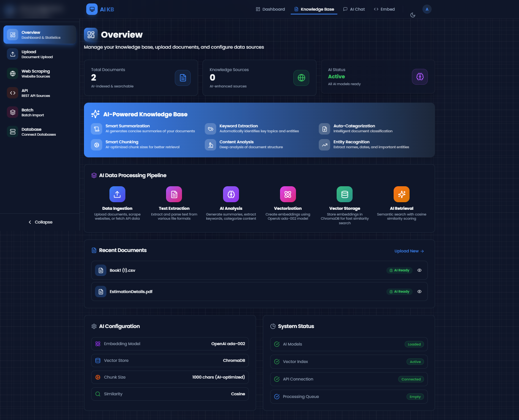Open Web Scraping Website Sources section
Screen dimensions: 519x420
tap(40, 74)
